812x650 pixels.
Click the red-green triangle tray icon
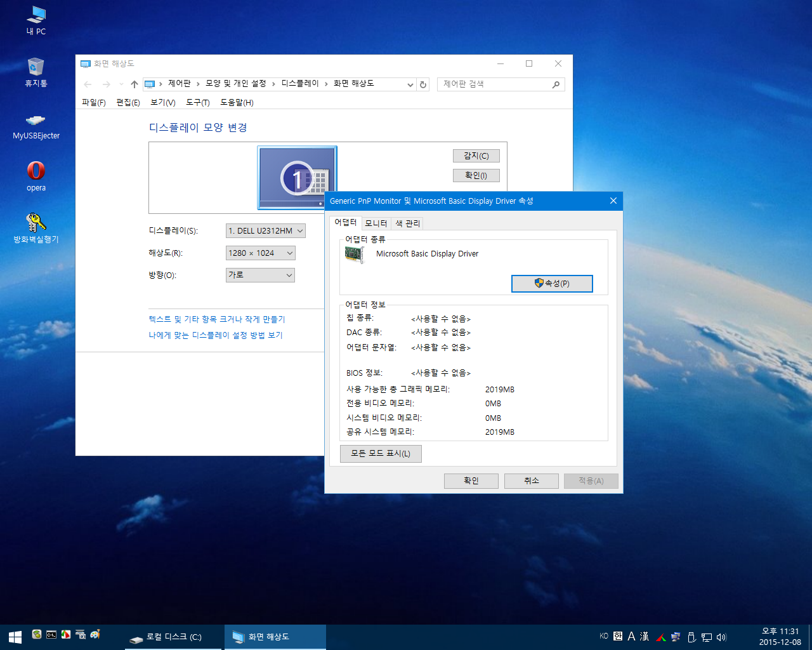661,637
